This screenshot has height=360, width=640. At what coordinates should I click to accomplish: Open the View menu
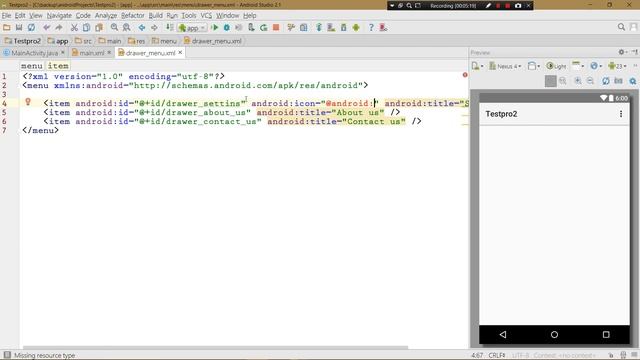click(36, 16)
